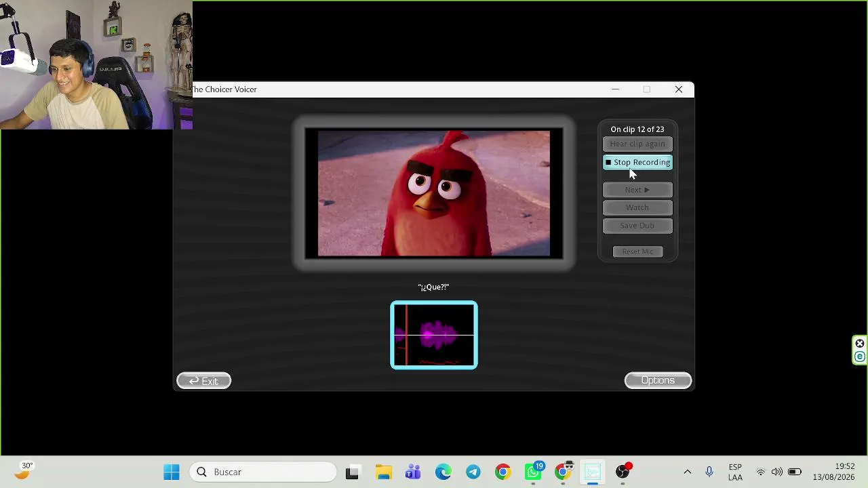Open the Options menu
868x488 pixels.
tap(658, 380)
